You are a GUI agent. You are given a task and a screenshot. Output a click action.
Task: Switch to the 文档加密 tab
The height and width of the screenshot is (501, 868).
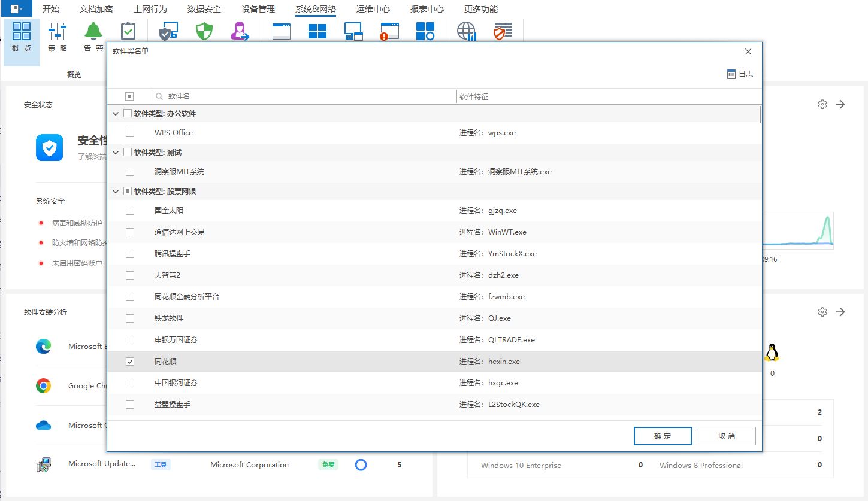point(96,9)
